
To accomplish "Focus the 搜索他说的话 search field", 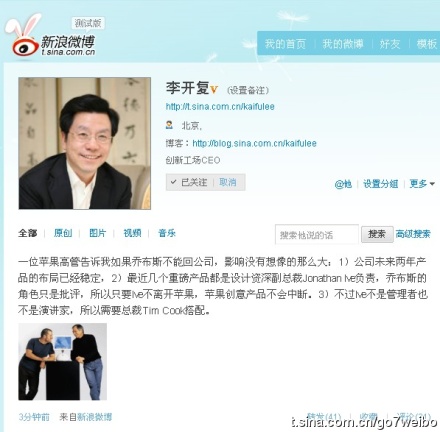I will tap(317, 235).
